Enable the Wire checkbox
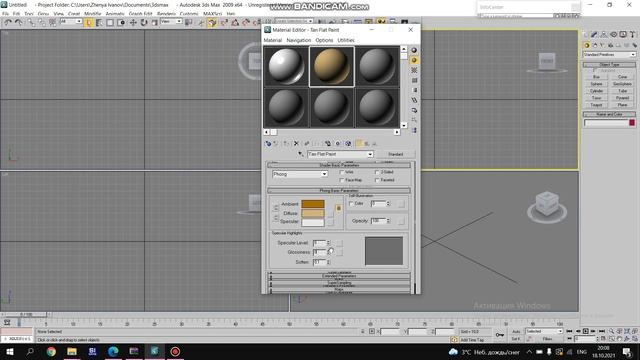This screenshot has width=640, height=360. point(342,172)
